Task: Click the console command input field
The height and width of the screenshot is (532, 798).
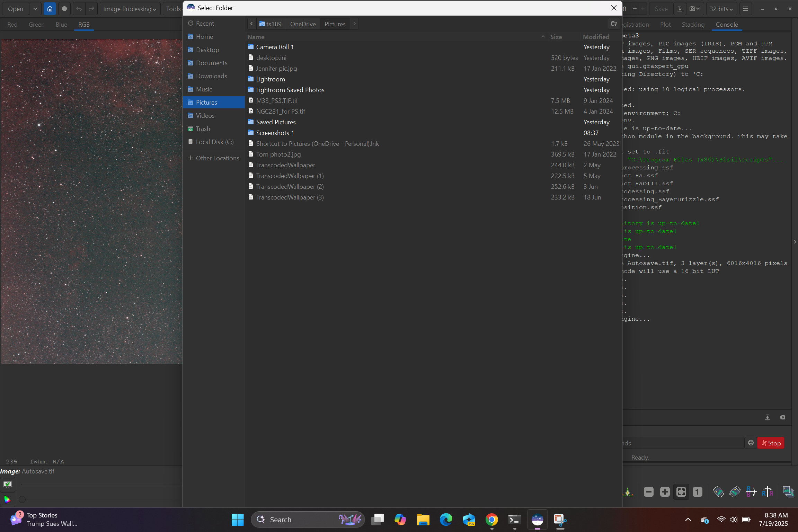Action: pos(683,443)
